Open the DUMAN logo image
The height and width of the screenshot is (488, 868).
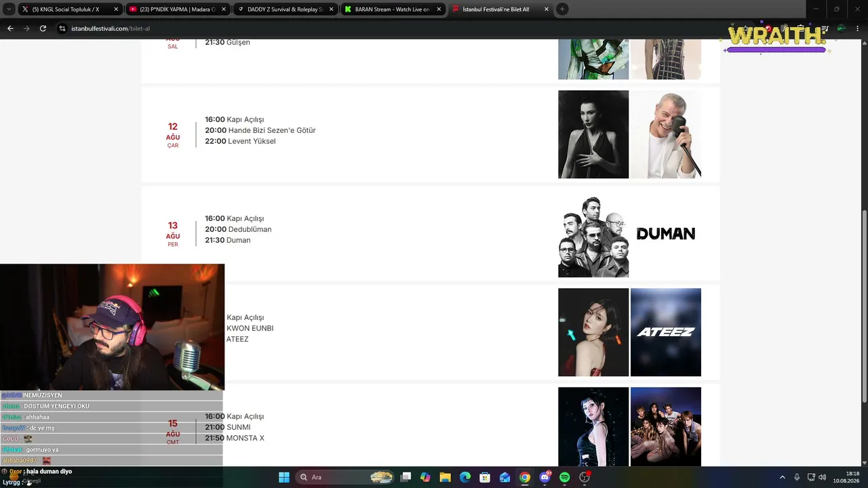click(666, 233)
